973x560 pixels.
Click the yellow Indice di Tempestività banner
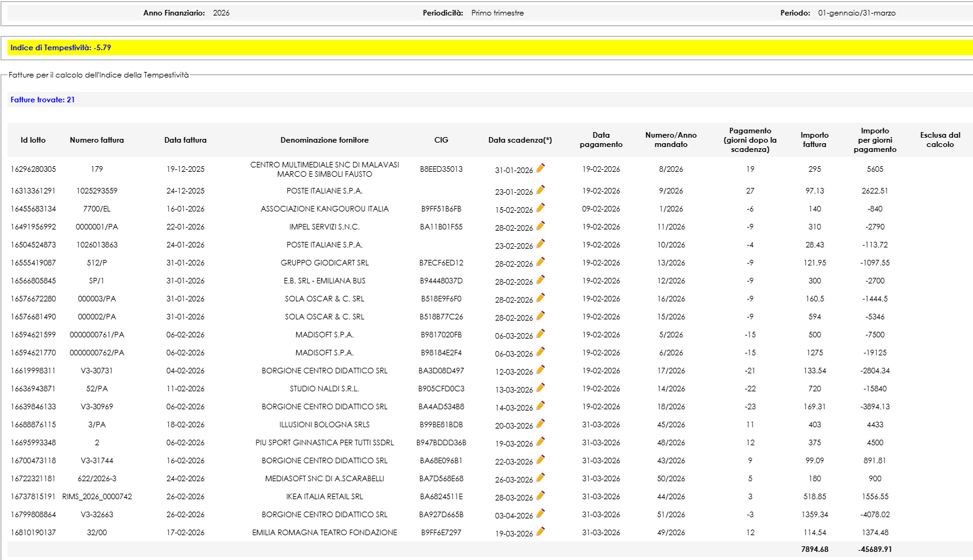click(x=490, y=48)
